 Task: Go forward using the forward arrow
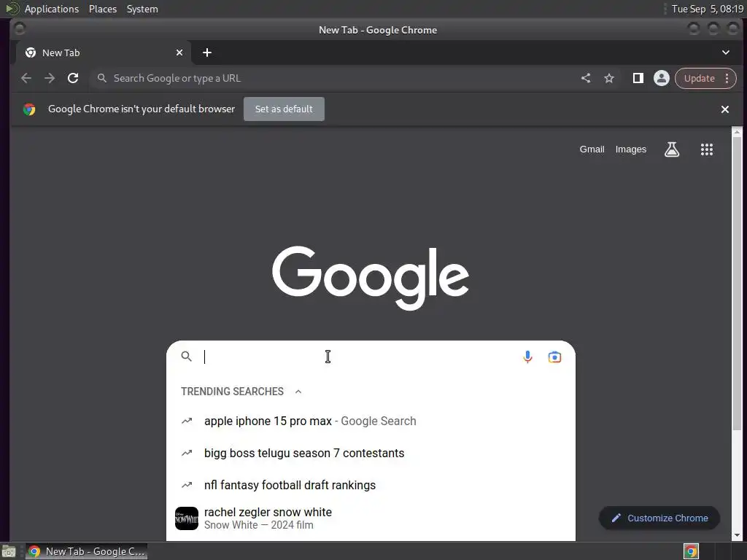[x=50, y=78]
